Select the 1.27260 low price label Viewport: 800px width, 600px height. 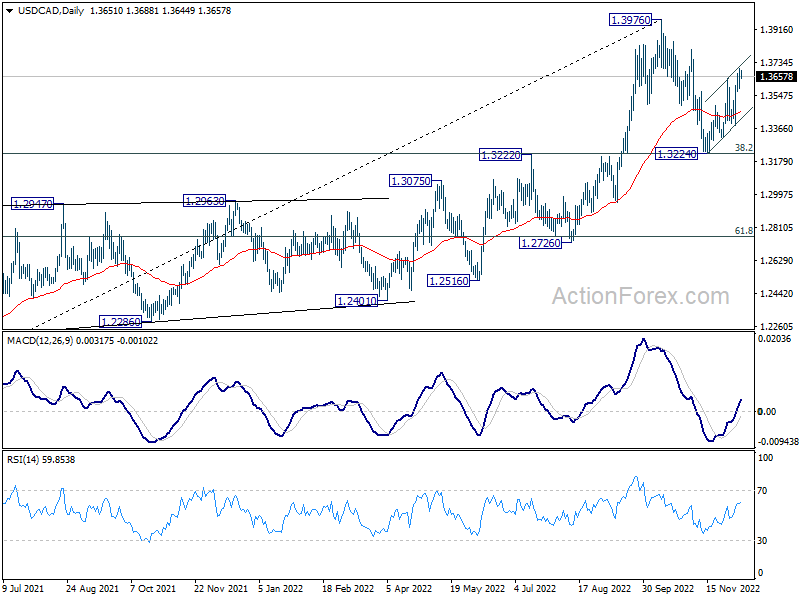pyautogui.click(x=541, y=243)
